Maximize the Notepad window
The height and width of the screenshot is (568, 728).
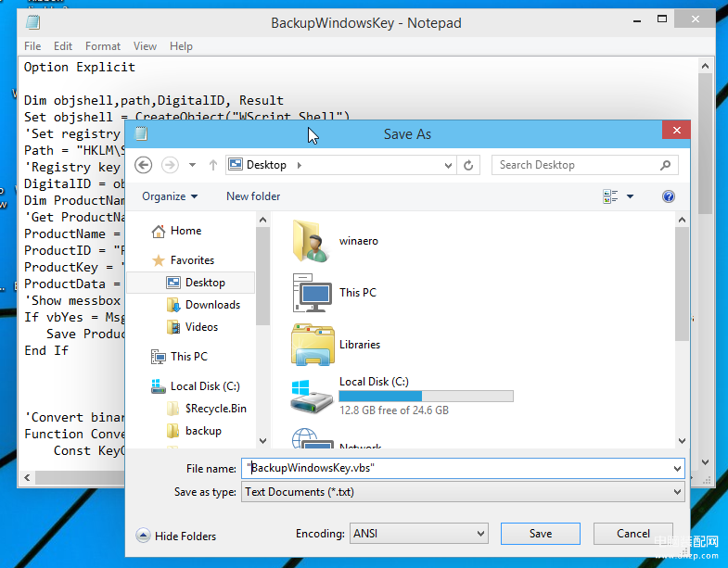click(x=662, y=19)
